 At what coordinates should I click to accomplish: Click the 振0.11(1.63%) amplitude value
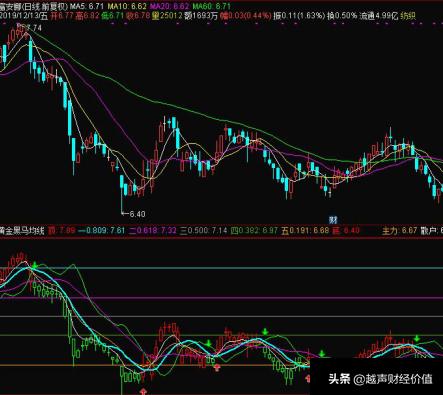point(299,16)
